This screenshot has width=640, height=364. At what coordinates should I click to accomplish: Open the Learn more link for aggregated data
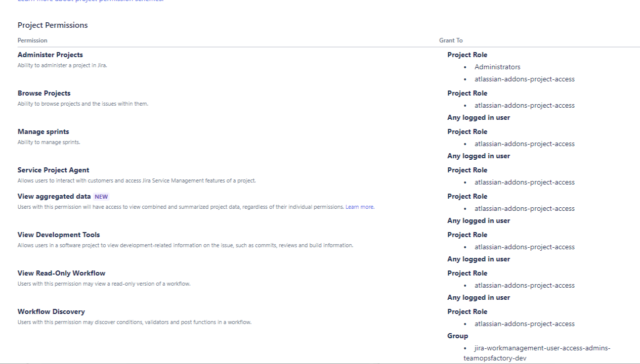click(360, 207)
